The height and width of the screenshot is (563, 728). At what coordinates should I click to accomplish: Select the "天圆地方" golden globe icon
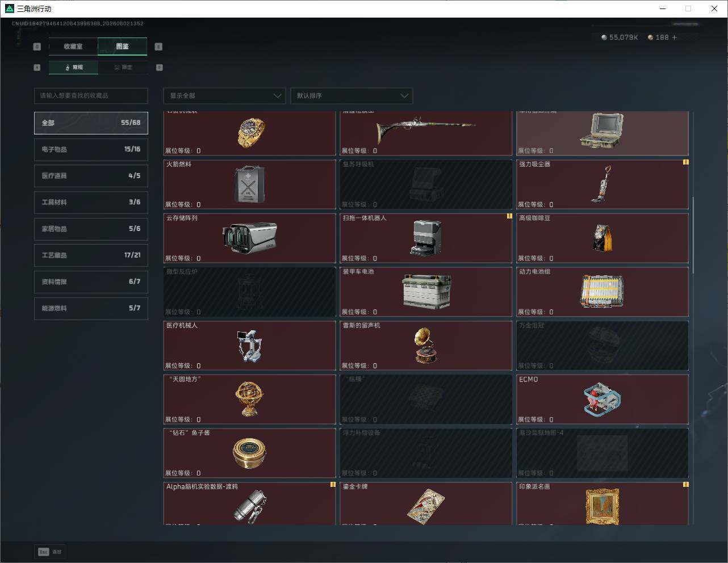(x=250, y=399)
